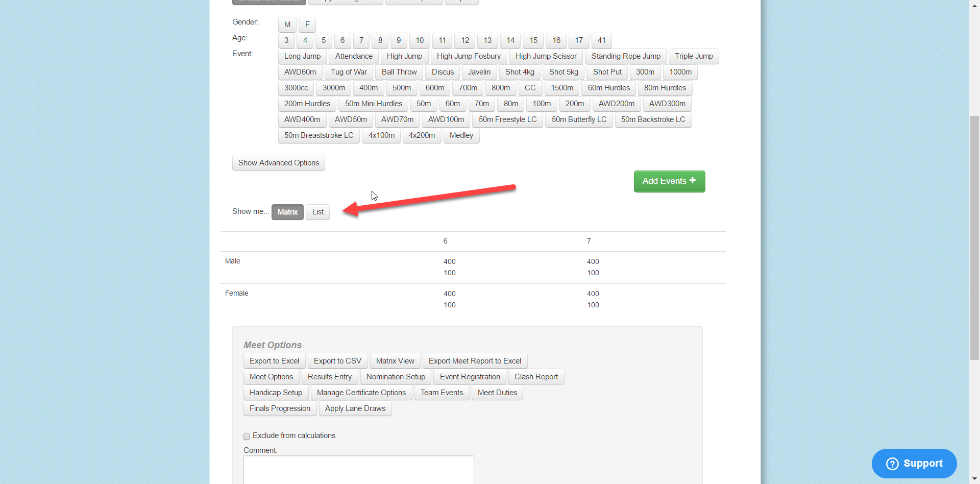
Task: Toggle age 17 filter
Action: click(579, 40)
